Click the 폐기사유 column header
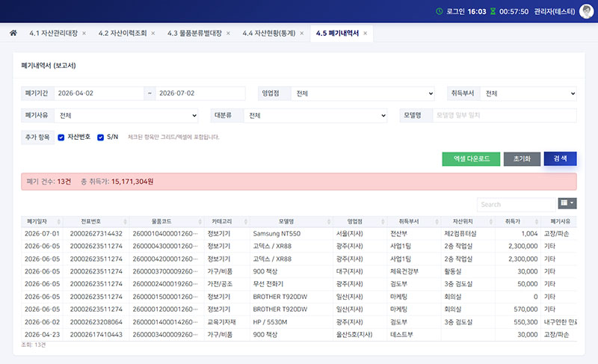Image resolution: width=598 pixels, height=364 pixels. point(560,221)
